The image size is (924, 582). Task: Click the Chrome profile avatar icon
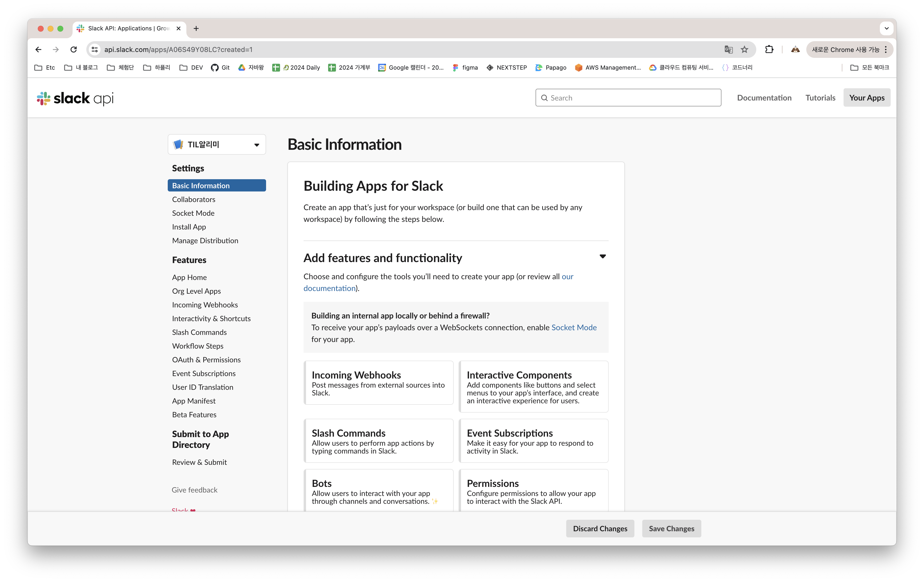[x=796, y=50]
